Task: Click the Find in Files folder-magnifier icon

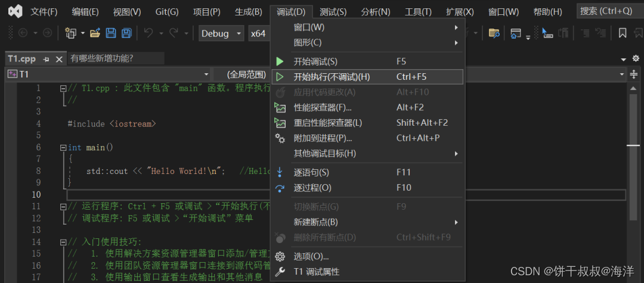Action: (494, 33)
